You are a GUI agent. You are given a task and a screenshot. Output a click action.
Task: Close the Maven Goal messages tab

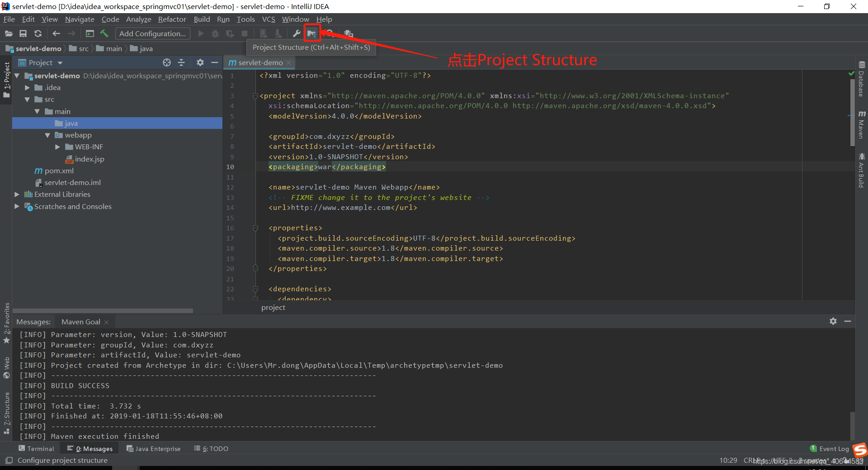106,322
